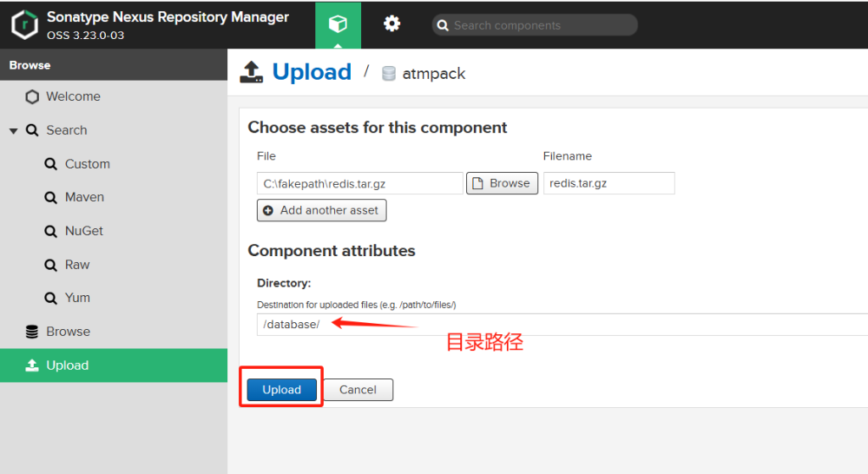Edit the Filename field redis.tar.gz
This screenshot has width=868, height=474.
609,183
